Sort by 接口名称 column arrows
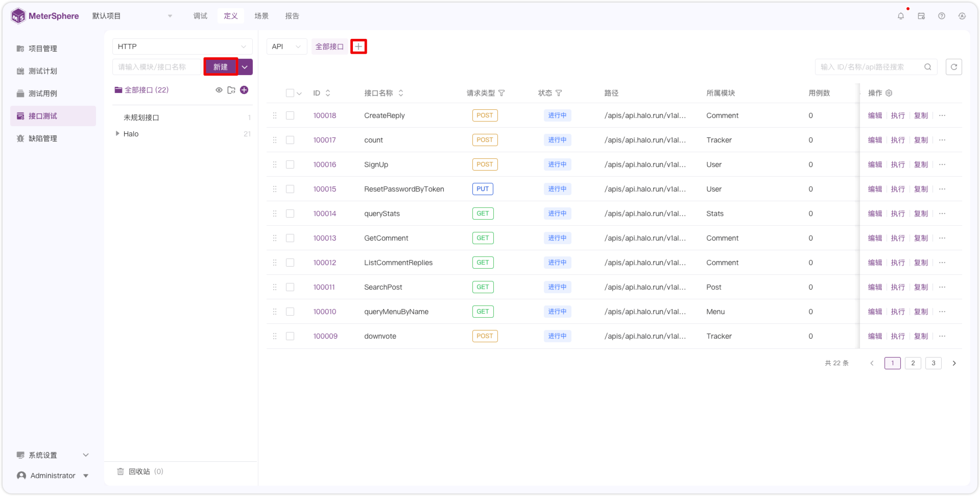Image resolution: width=980 pixels, height=496 pixels. click(x=401, y=93)
